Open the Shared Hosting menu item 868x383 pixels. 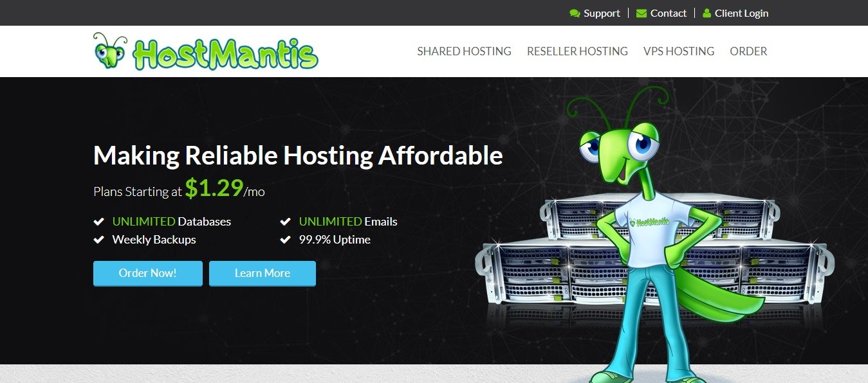click(464, 51)
